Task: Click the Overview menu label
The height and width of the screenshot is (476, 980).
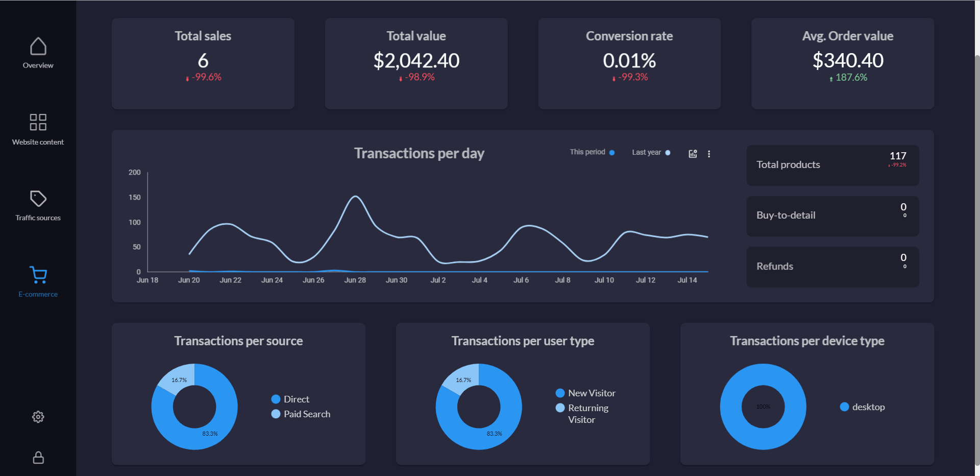Action: tap(38, 65)
